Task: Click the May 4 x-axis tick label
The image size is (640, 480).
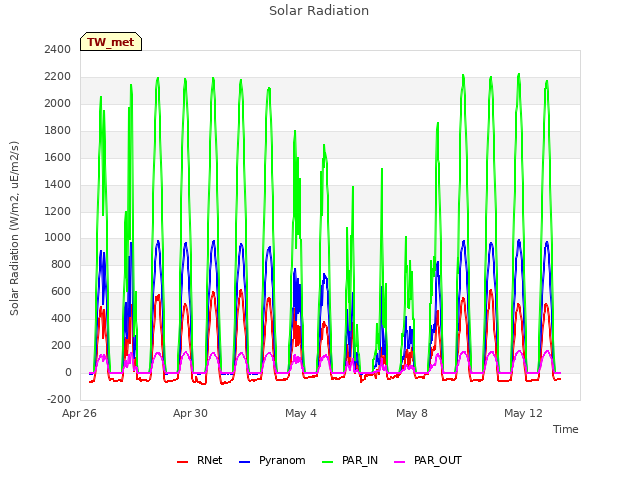Action: [x=301, y=413]
